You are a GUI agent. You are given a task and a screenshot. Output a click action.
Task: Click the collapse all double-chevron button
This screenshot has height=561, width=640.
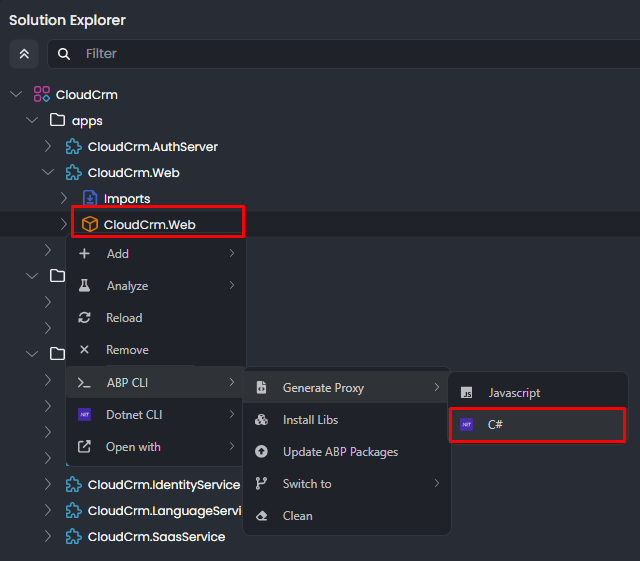[24, 54]
